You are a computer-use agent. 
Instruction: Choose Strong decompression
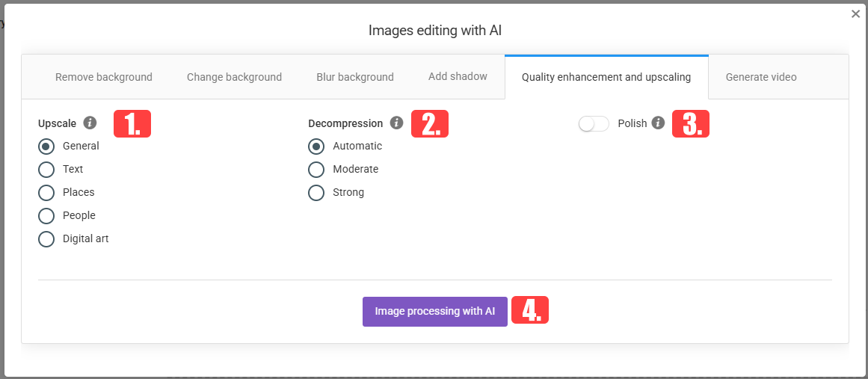point(316,193)
